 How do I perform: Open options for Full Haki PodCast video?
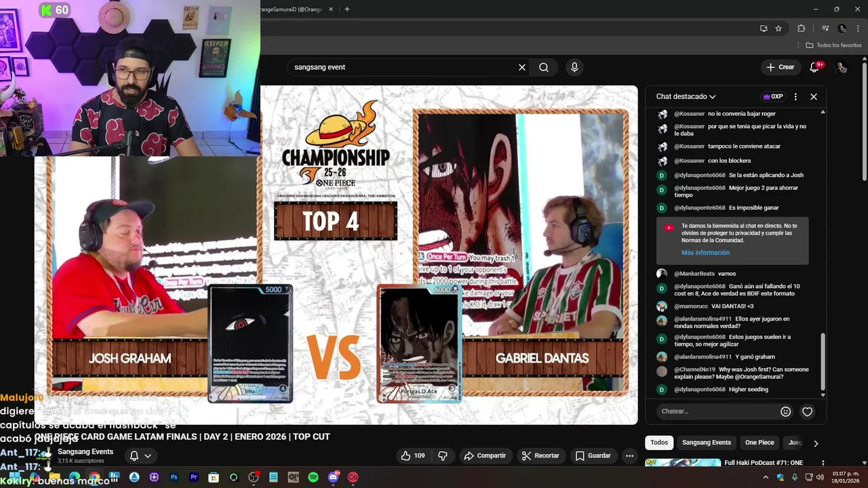coord(823,464)
